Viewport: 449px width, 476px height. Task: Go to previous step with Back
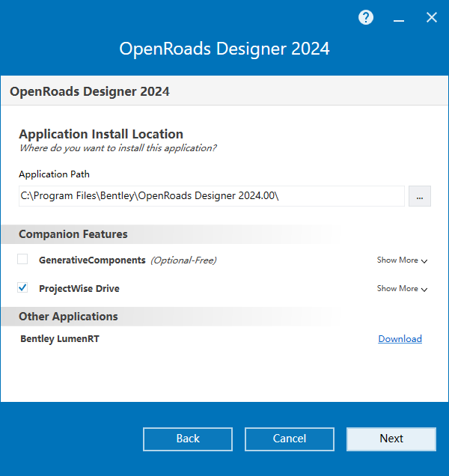188,439
